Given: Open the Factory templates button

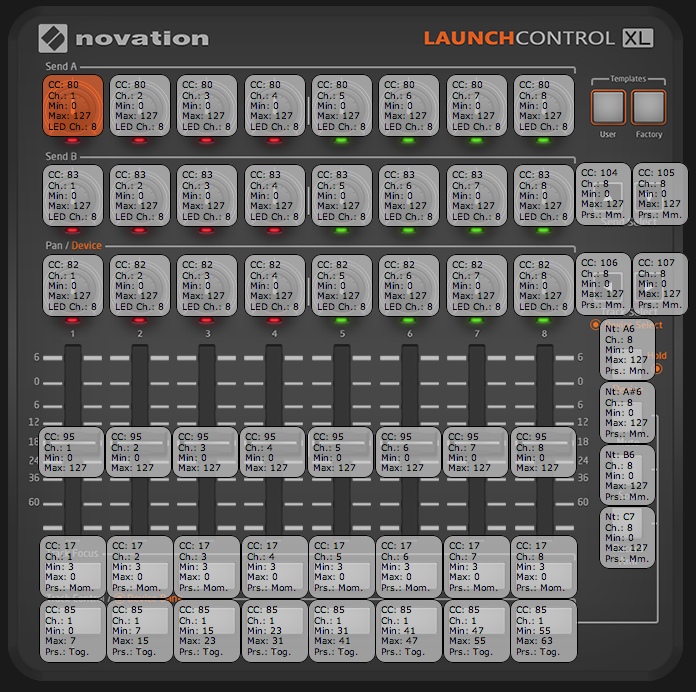Looking at the screenshot, I should pos(648,107).
